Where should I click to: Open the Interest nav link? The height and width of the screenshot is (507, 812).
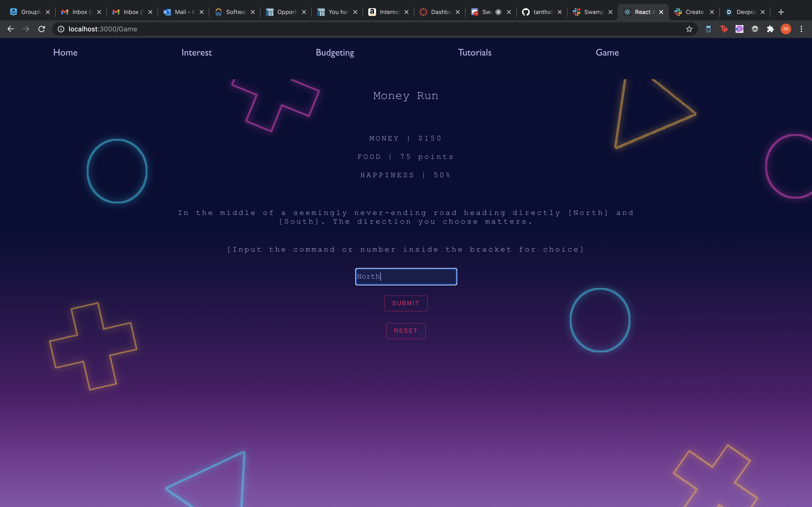[x=196, y=53]
